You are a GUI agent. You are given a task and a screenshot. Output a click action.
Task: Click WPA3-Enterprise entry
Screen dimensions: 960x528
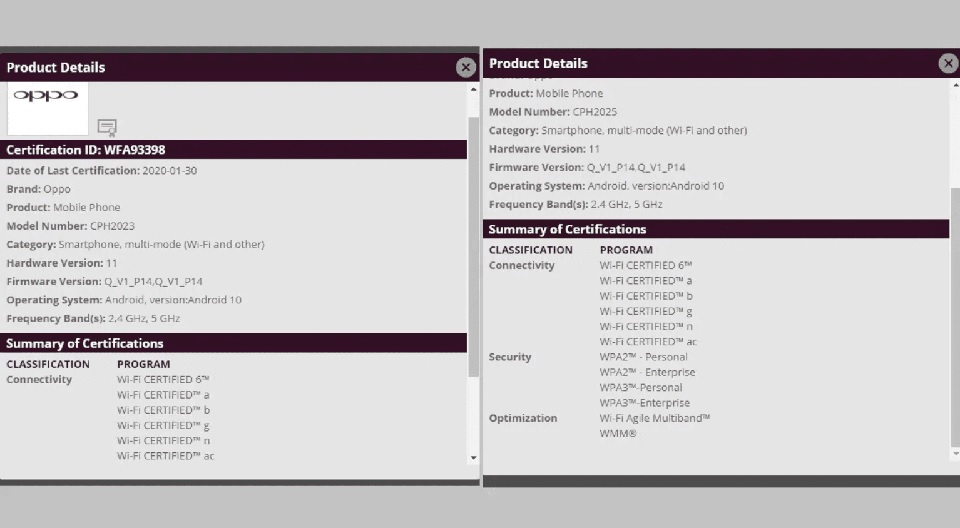[645, 403]
